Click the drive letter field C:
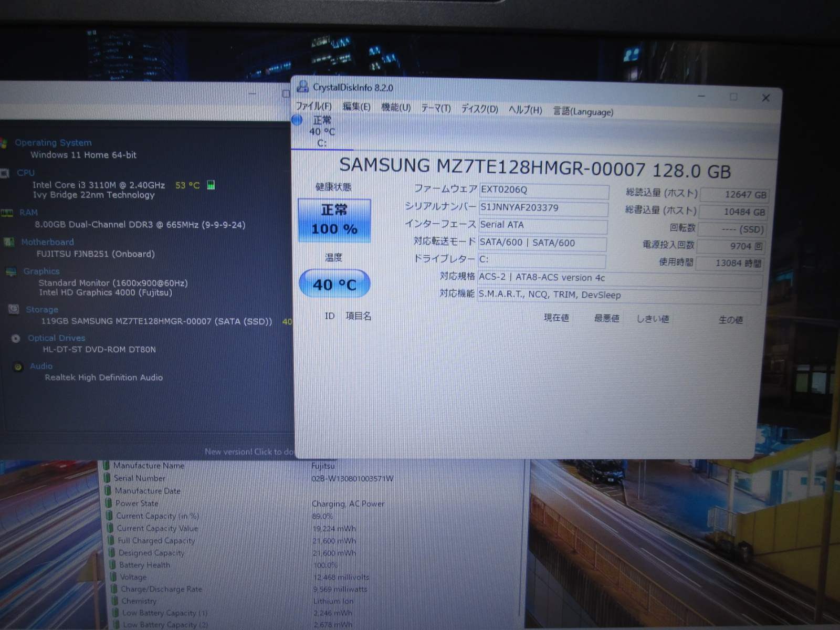 542,260
